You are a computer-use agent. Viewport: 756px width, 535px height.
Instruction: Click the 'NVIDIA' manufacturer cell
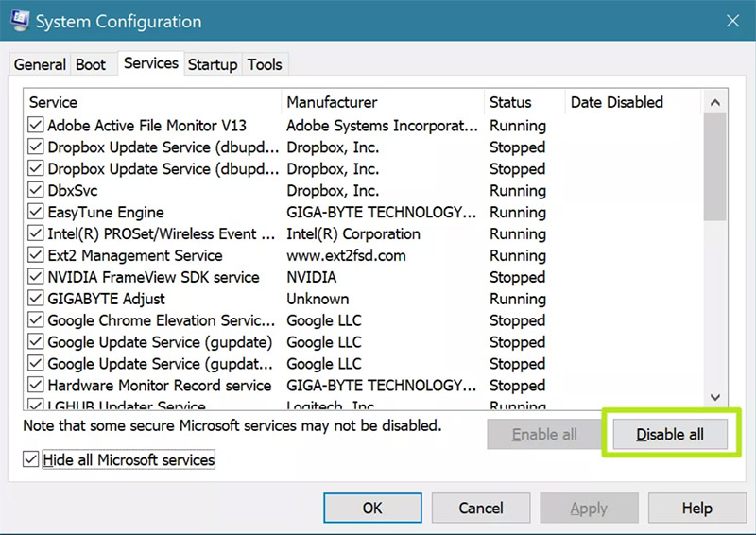point(312,277)
